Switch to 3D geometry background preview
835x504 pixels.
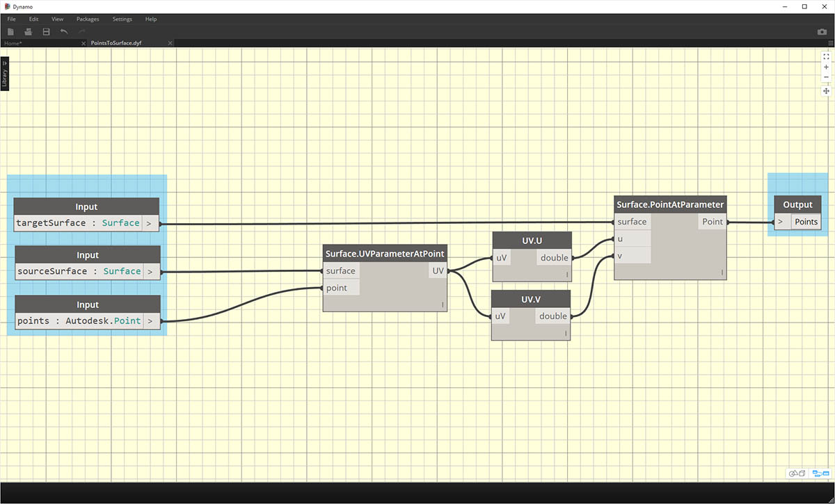coord(796,473)
